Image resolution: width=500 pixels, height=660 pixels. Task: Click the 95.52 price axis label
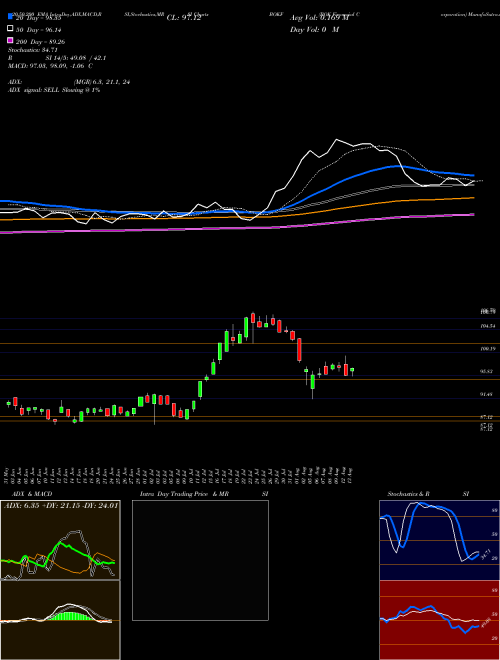488,372
